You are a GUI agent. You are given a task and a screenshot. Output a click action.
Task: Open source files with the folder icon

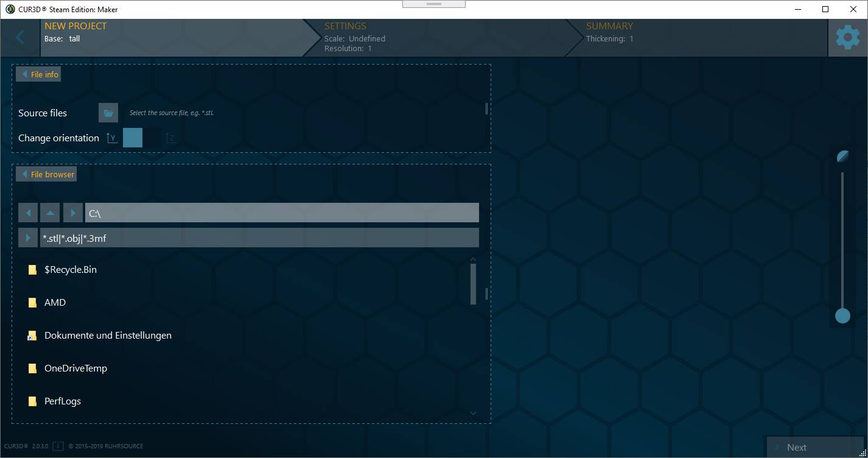coord(108,113)
